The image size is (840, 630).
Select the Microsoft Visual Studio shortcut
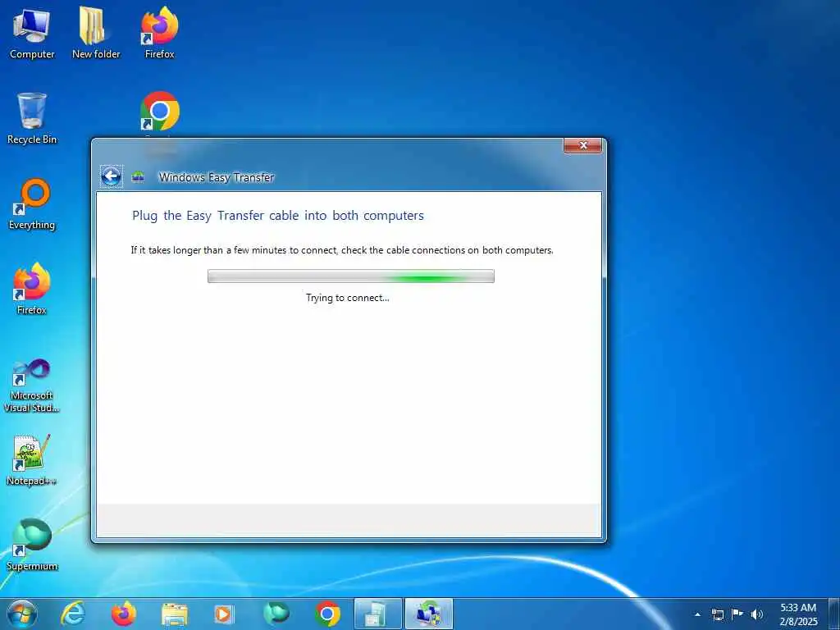(x=32, y=386)
